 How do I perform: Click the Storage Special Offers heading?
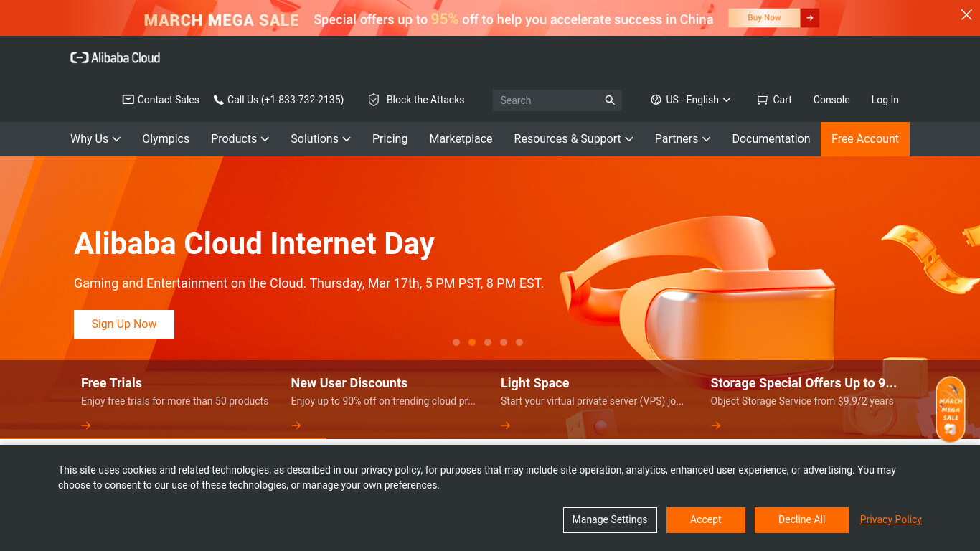[804, 383]
